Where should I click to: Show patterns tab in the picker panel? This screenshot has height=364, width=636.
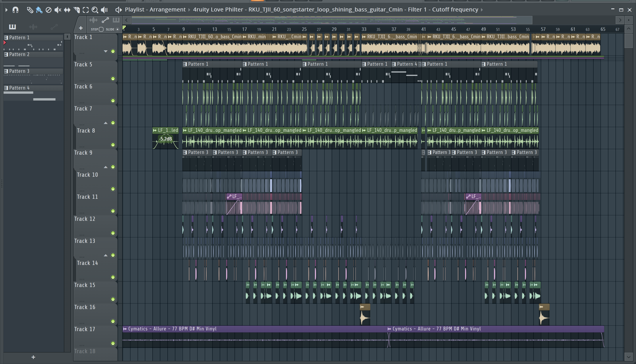click(12, 26)
